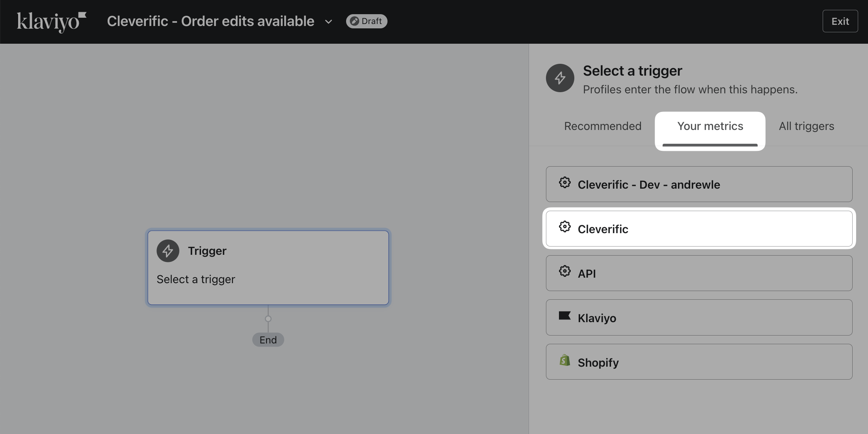868x434 pixels.
Task: Click lightning bolt icon on Trigger card
Action: pyautogui.click(x=168, y=251)
